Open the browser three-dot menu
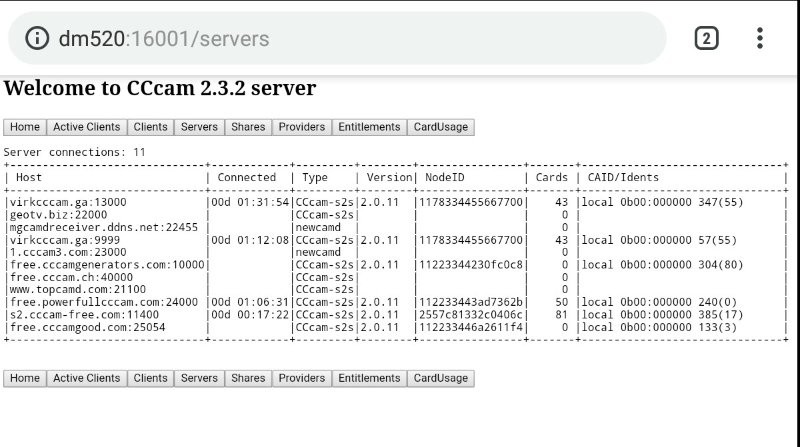 tap(760, 39)
